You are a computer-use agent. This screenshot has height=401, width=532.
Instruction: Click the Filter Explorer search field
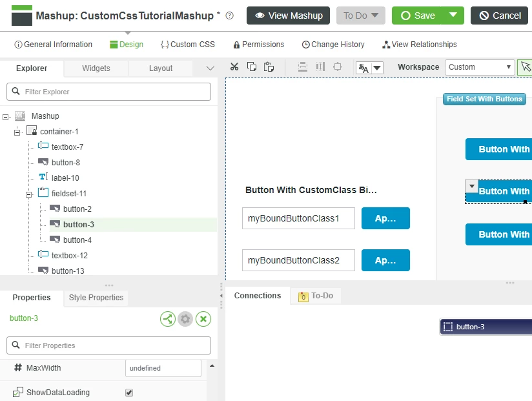click(x=108, y=92)
